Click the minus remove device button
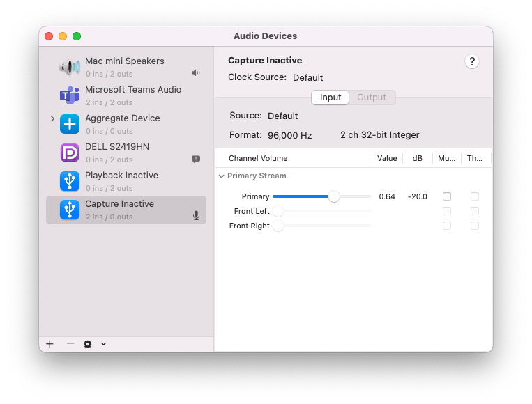 (x=70, y=344)
